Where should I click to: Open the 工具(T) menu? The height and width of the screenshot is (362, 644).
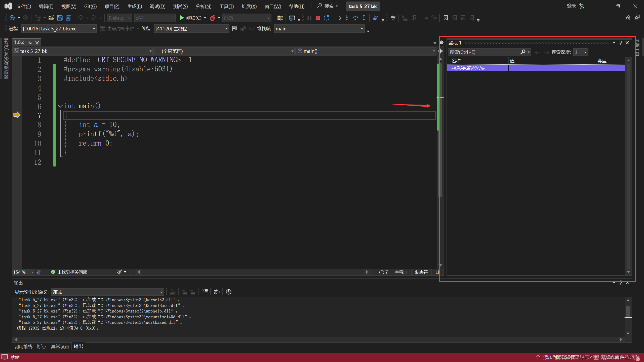point(226,6)
